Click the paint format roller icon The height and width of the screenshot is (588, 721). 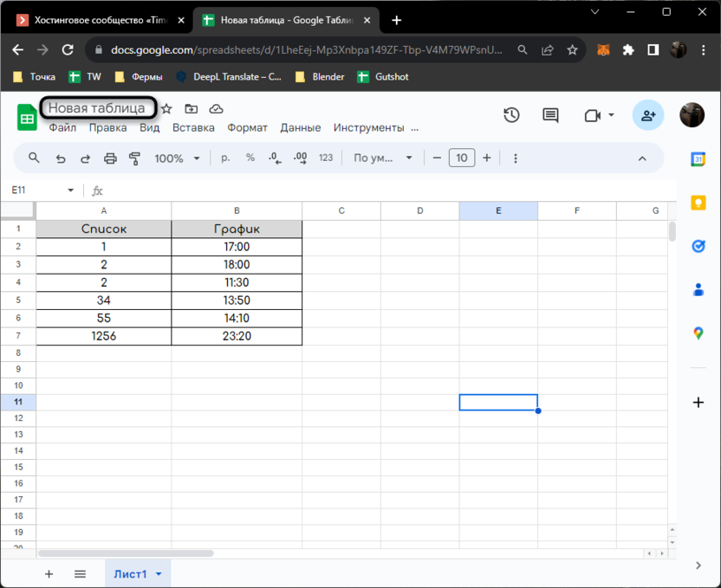[134, 158]
